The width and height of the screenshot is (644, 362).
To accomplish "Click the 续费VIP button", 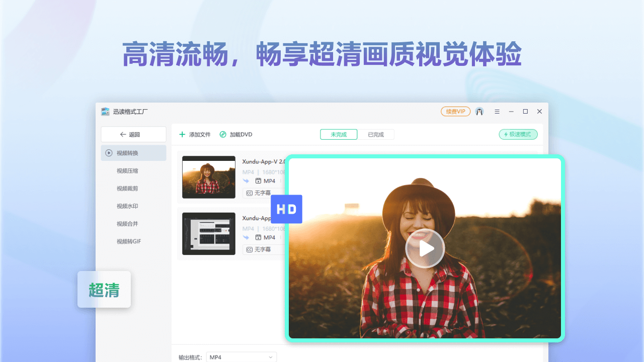I will (x=455, y=111).
